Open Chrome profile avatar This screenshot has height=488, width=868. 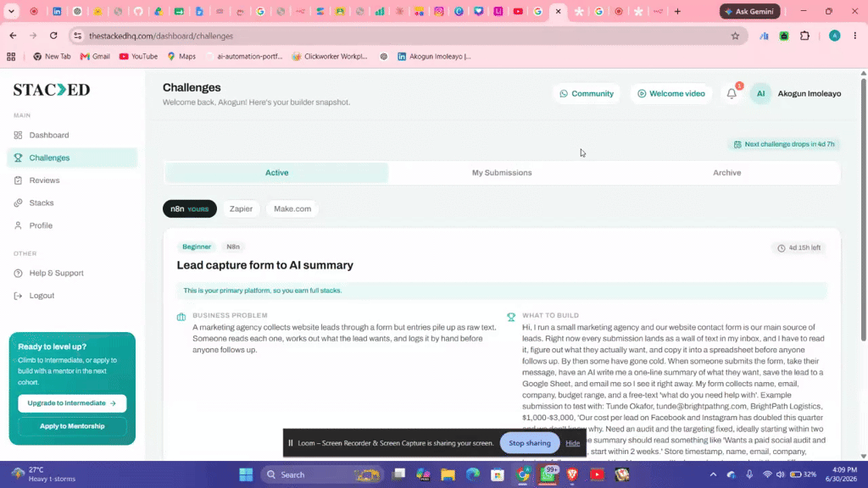[x=834, y=36]
